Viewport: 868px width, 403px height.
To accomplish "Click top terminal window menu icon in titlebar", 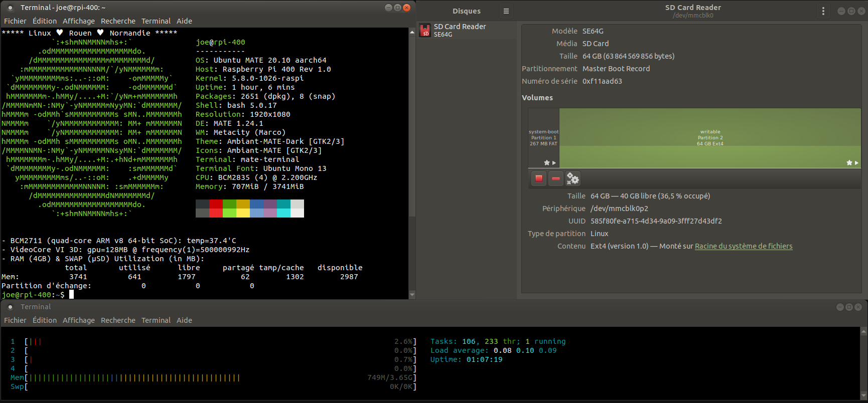I will [10, 8].
